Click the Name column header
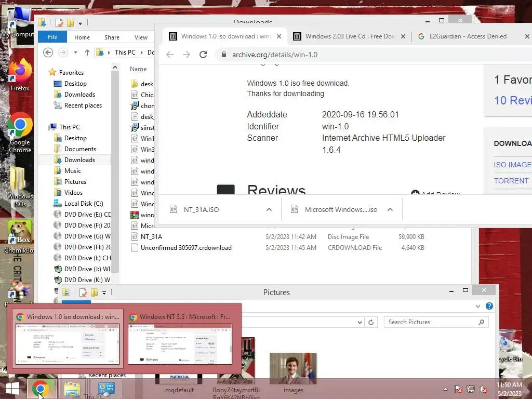Image resolution: width=532 pixels, height=399 pixels. pos(138,69)
